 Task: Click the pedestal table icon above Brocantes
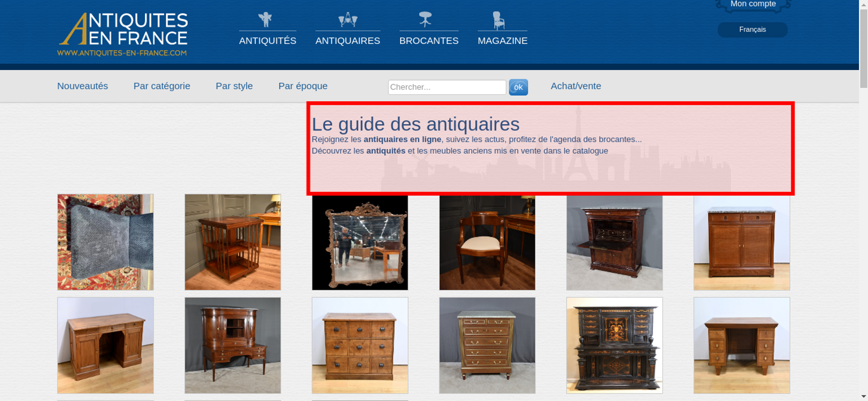tap(425, 19)
